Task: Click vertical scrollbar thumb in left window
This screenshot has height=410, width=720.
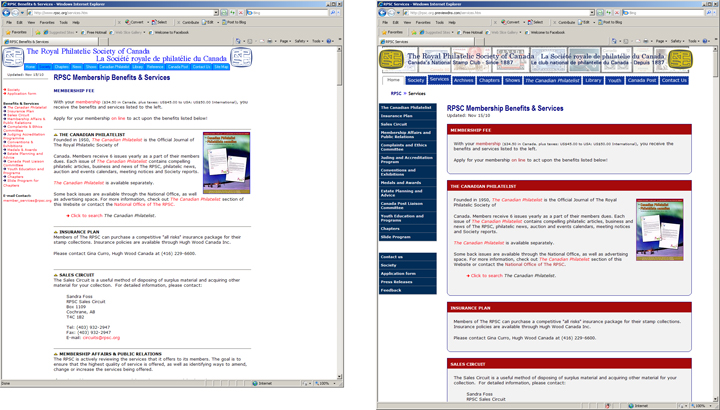Action: click(340, 68)
